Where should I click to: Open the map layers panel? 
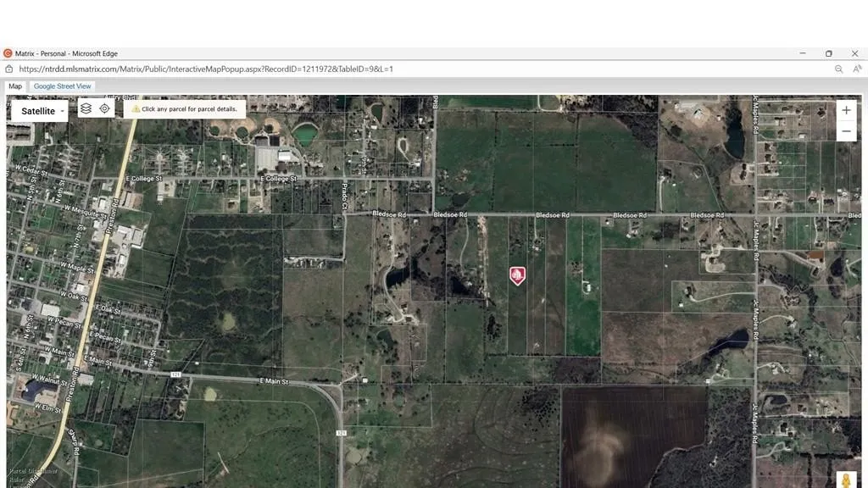click(86, 108)
